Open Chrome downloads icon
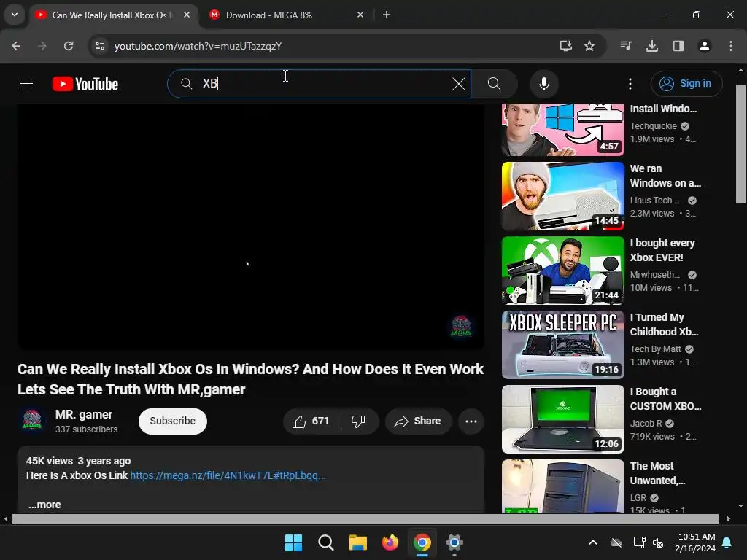The image size is (747, 560). pos(652,46)
